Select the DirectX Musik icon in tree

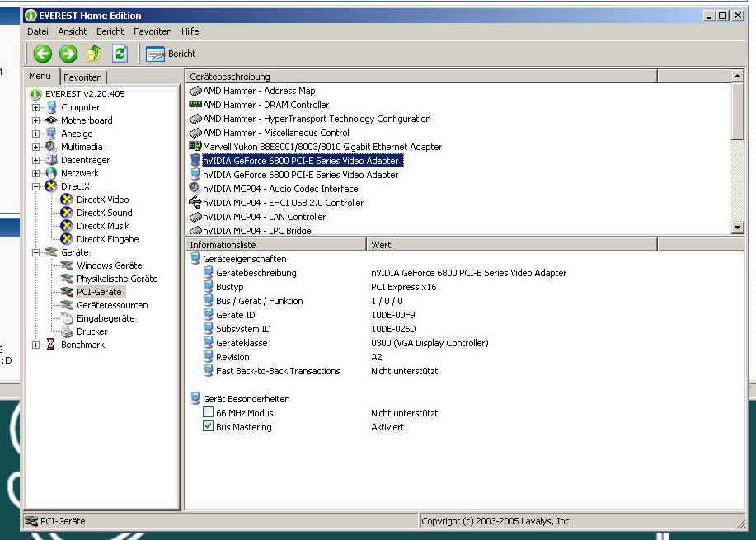pyautogui.click(x=67, y=226)
